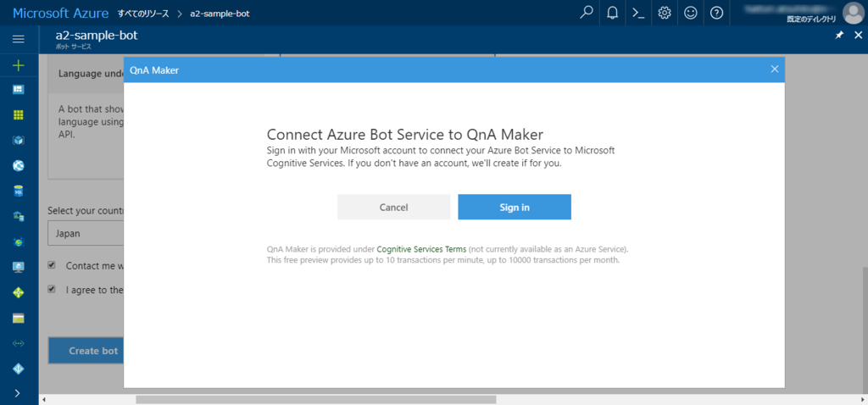Click the a2-sample-bot breadcrumb
Viewport: 868px width, 405px height.
pos(220,14)
